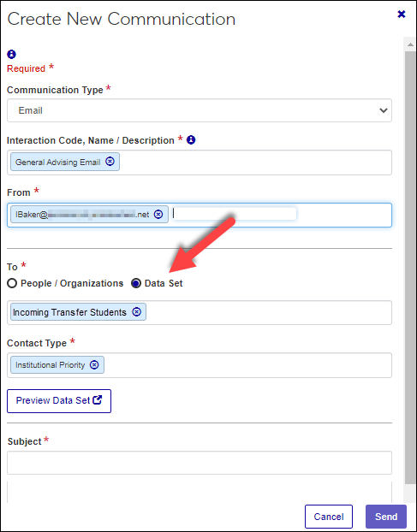The image size is (417, 532).
Task: Remove the General Advising Email tag
Action: click(110, 162)
